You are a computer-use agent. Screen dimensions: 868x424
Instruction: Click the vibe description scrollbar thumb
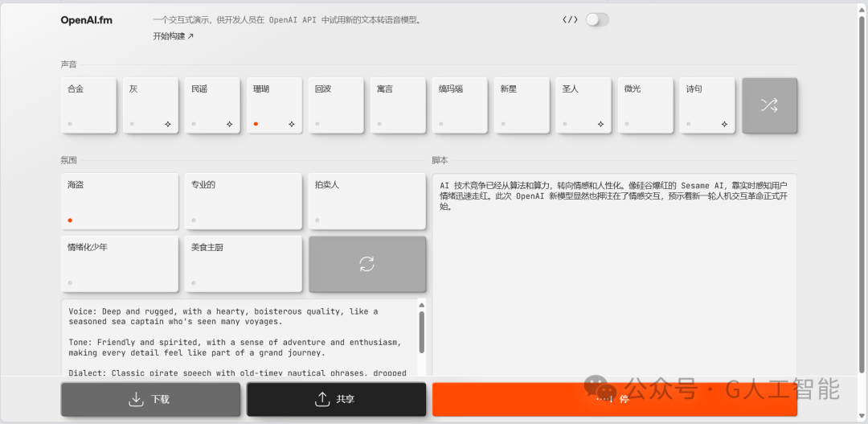tap(422, 332)
